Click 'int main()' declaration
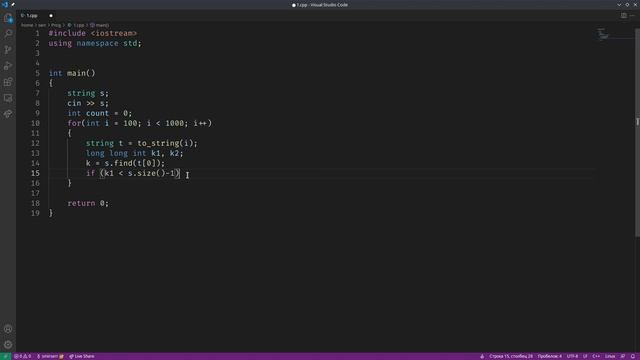The width and height of the screenshot is (640, 360). pos(72,73)
